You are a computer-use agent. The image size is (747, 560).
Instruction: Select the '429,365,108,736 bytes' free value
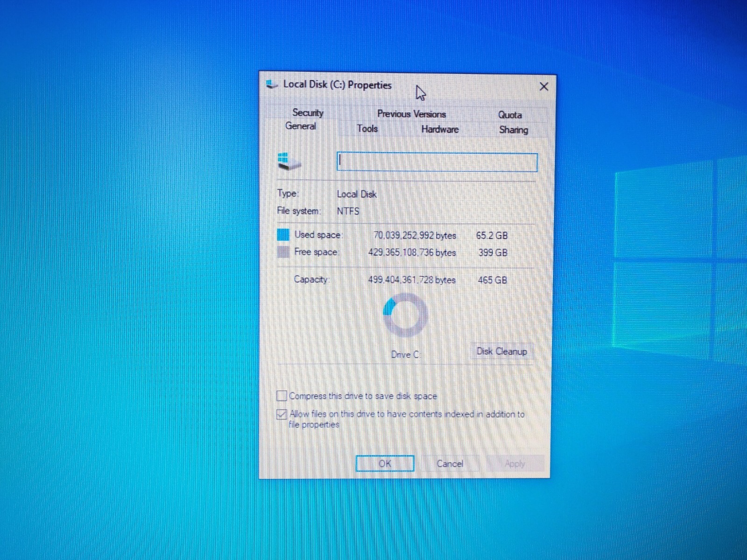pyautogui.click(x=412, y=252)
